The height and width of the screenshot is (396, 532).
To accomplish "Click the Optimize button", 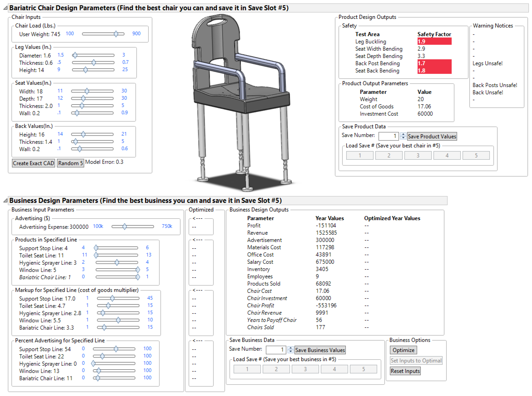I will click(x=403, y=350).
